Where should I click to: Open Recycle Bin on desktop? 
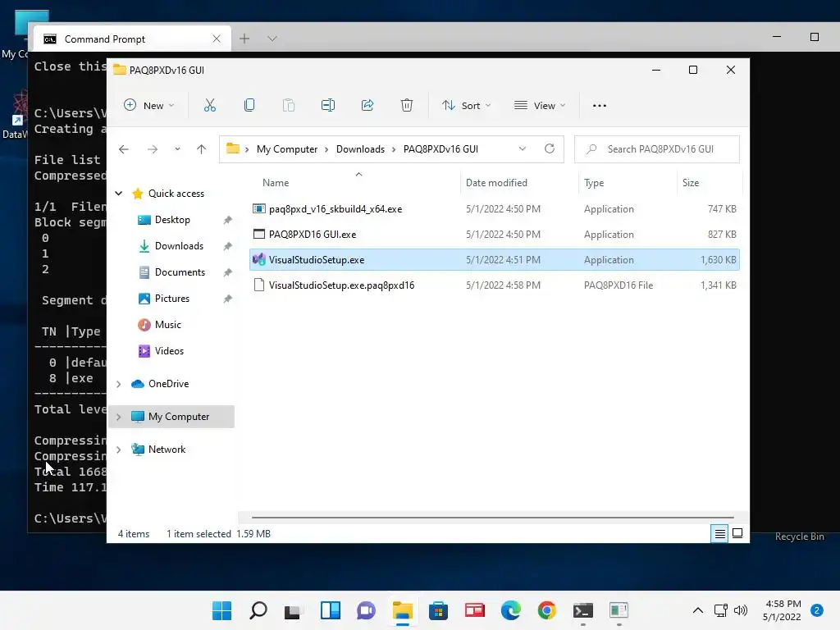pyautogui.click(x=799, y=536)
